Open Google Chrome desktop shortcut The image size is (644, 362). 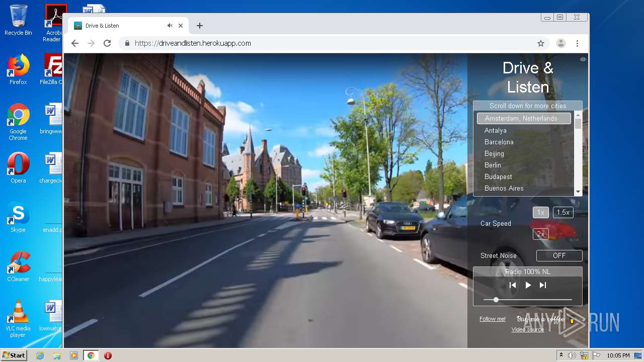pyautogui.click(x=18, y=122)
